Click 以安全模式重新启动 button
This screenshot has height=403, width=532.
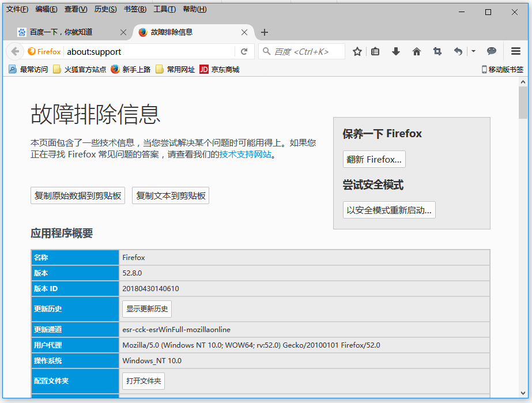pos(389,210)
